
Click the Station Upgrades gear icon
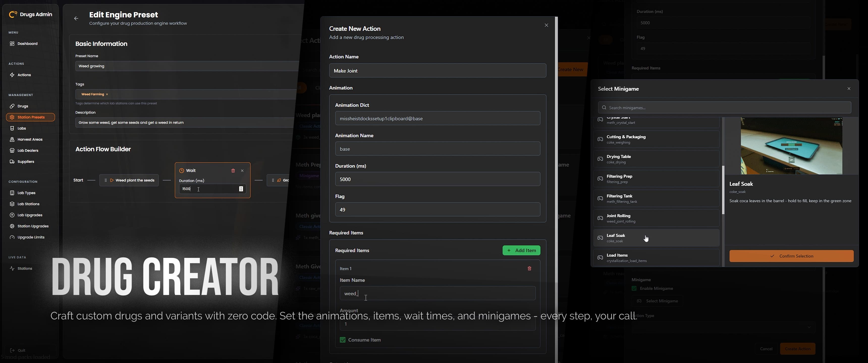(12, 226)
